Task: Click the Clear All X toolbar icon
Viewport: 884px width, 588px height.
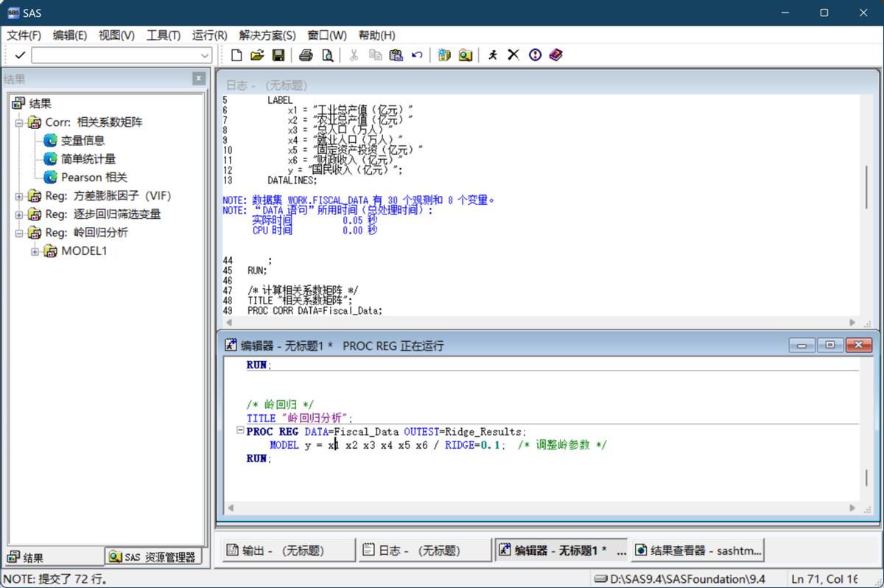Action: 513,55
